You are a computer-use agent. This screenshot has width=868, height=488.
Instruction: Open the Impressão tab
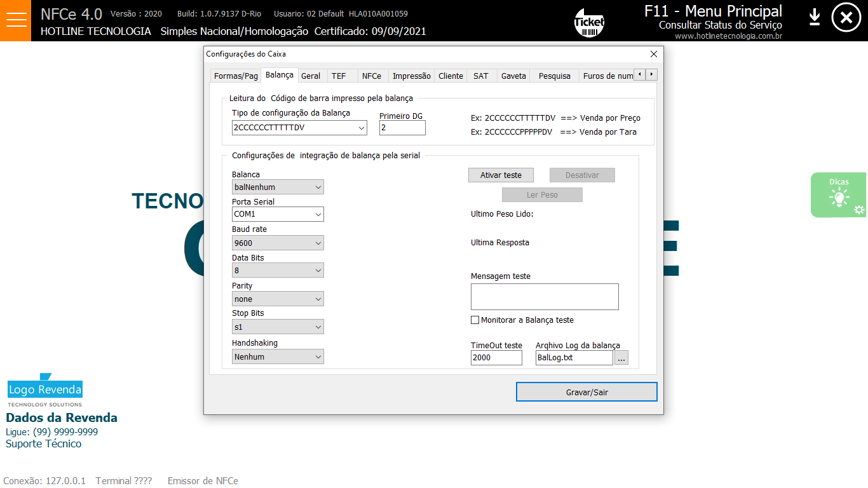411,76
